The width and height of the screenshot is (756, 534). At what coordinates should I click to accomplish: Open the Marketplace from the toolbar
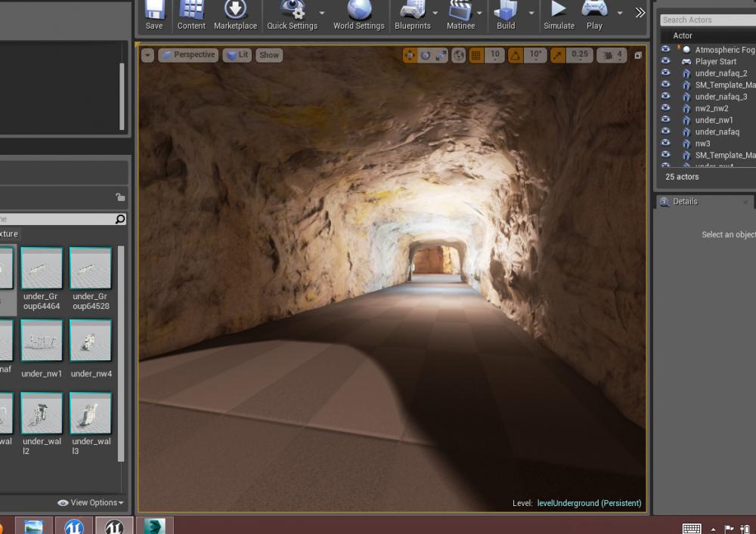pos(235,15)
